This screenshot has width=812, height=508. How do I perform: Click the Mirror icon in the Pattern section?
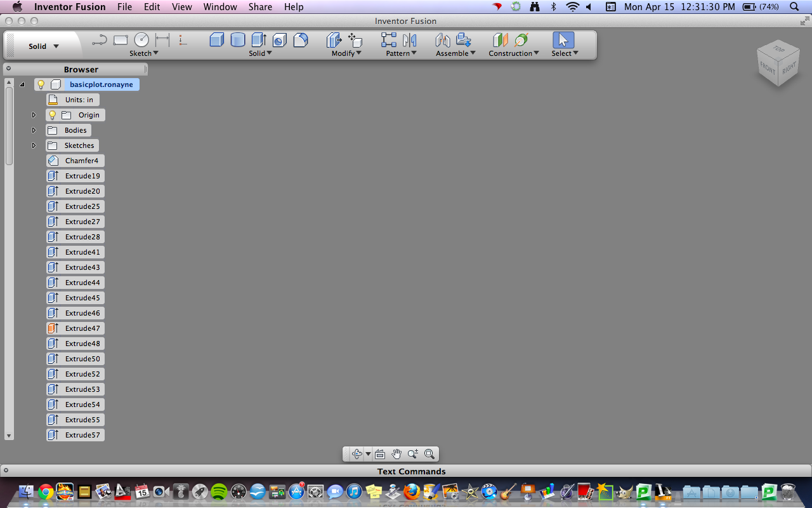pos(409,39)
